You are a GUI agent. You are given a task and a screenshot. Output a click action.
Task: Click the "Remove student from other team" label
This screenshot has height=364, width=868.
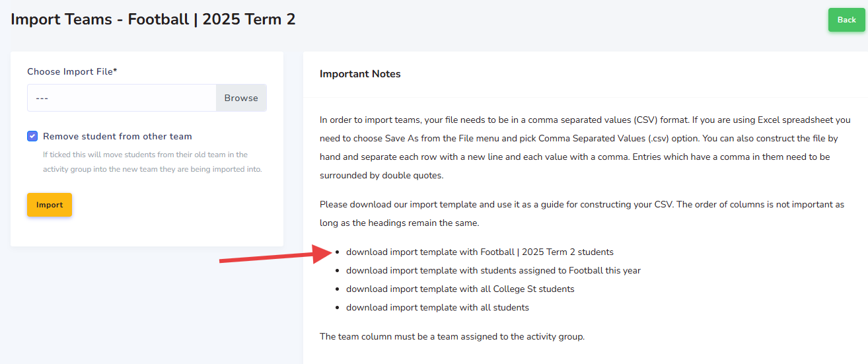[118, 137]
